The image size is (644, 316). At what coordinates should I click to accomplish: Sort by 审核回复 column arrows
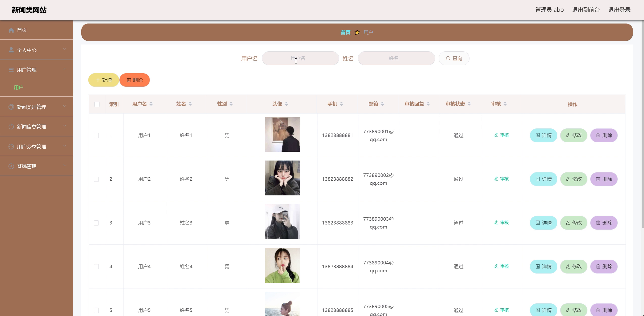tap(428, 104)
